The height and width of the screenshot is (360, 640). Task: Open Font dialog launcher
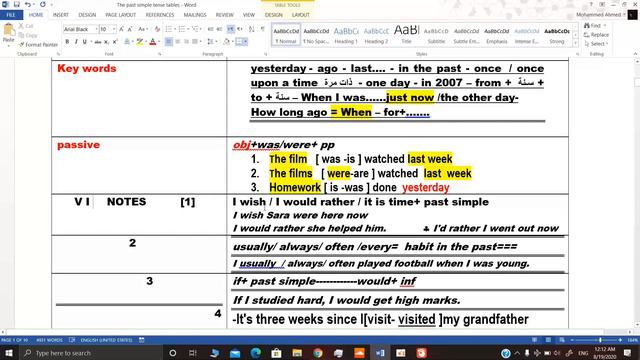coord(160,54)
